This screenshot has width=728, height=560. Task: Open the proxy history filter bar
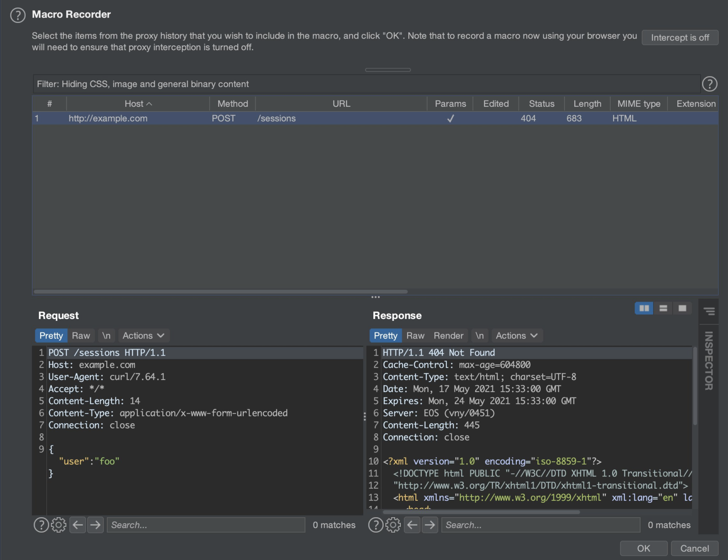pos(366,84)
